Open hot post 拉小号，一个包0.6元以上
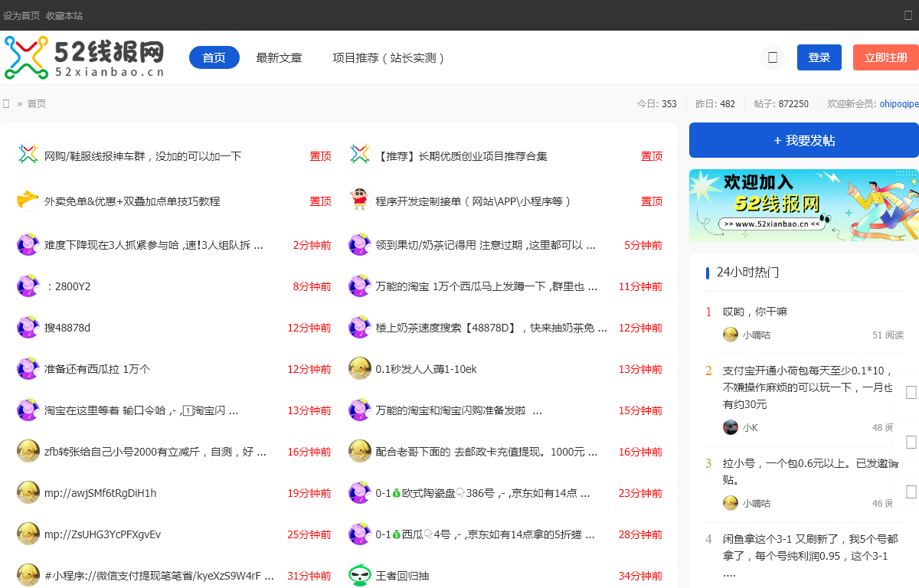The height and width of the screenshot is (588, 919). pyautogui.click(x=810, y=472)
